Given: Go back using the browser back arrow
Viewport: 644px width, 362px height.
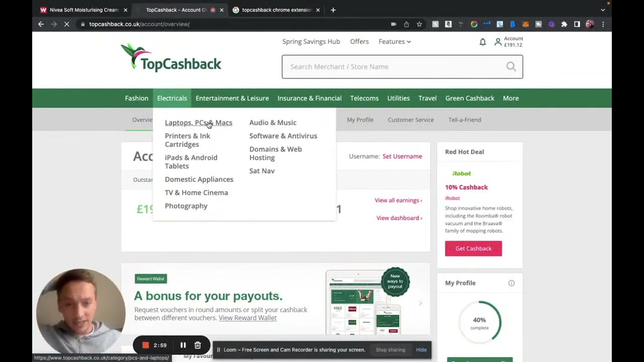Looking at the screenshot, I should (41, 24).
